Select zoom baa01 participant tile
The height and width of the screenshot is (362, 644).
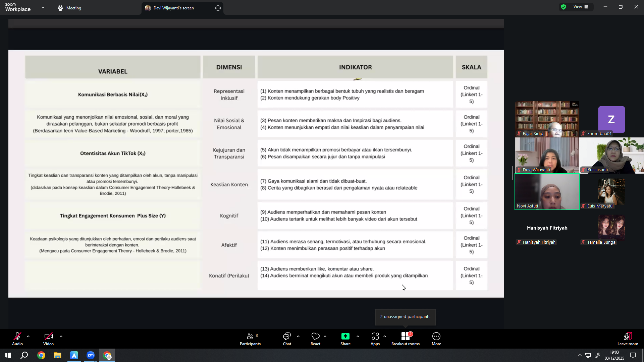[611, 119]
